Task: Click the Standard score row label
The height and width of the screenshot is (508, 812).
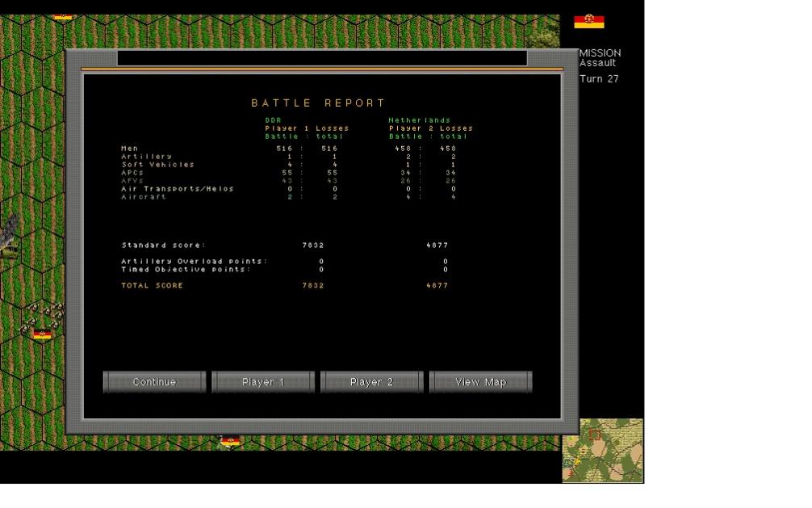Action: point(163,246)
